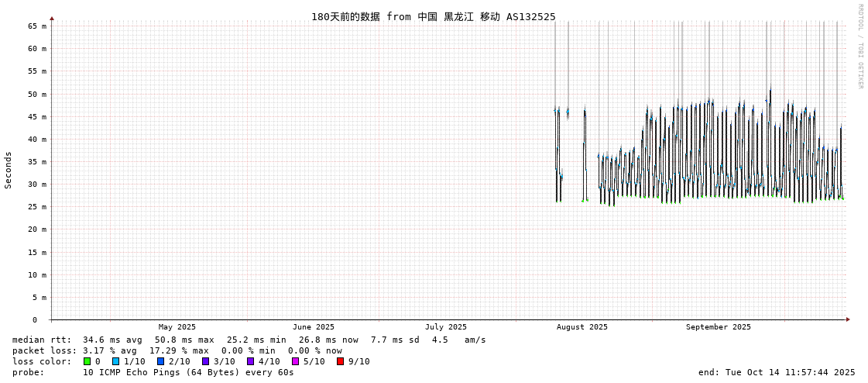Select the May 2025 axis label
The image size is (868, 383).
(x=177, y=327)
